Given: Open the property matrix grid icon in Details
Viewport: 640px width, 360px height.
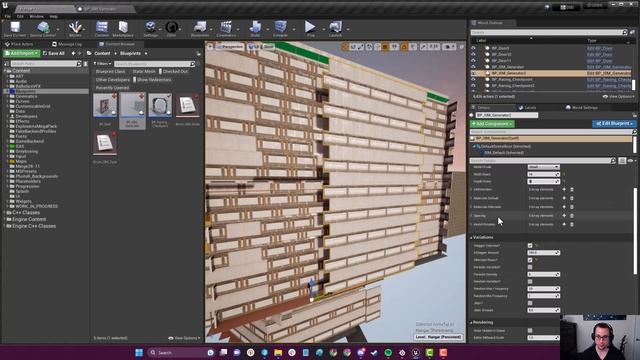Looking at the screenshot, I should click(x=622, y=161).
